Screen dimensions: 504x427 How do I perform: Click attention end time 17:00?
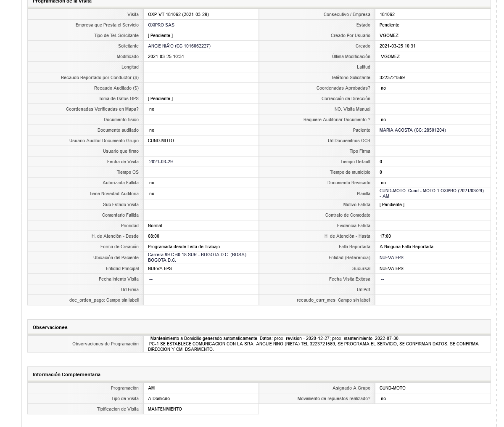point(385,236)
